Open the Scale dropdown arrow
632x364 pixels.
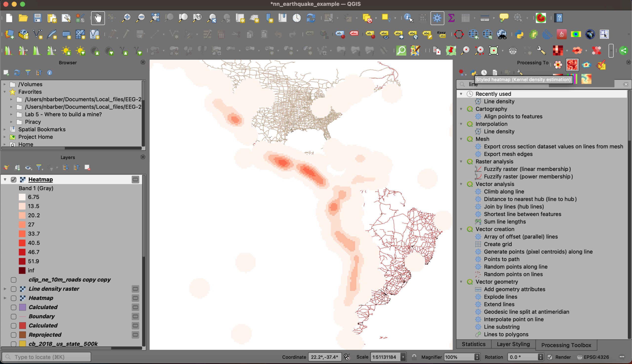(403, 357)
